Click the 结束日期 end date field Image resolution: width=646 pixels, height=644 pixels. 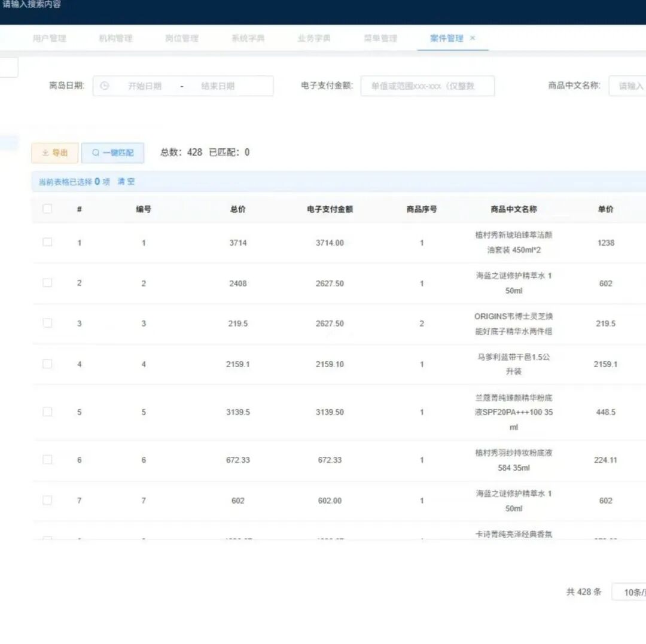tap(218, 86)
